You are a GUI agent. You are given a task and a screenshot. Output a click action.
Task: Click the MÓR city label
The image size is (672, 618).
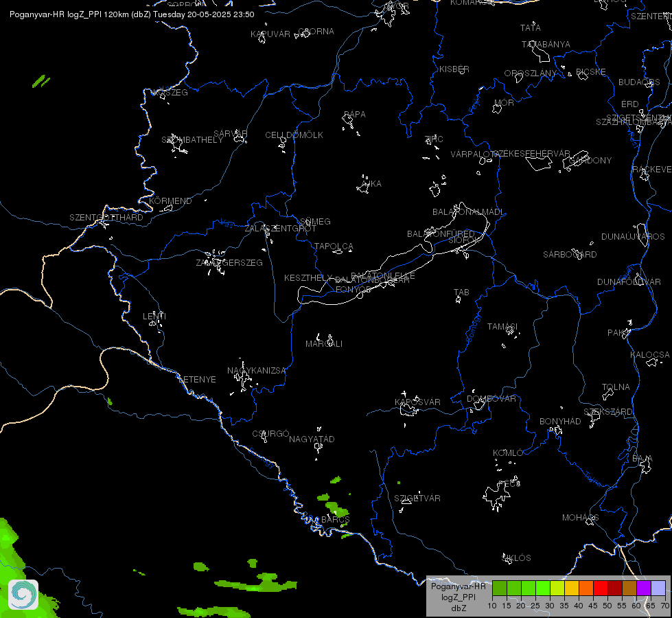pyautogui.click(x=504, y=102)
